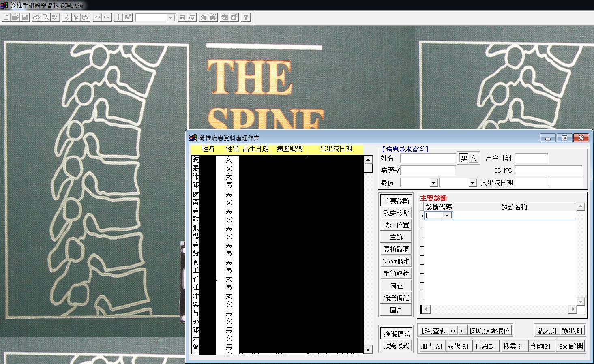Switch to the 次要診斷 tab
Image resolution: width=594 pixels, height=364 pixels.
click(x=396, y=213)
